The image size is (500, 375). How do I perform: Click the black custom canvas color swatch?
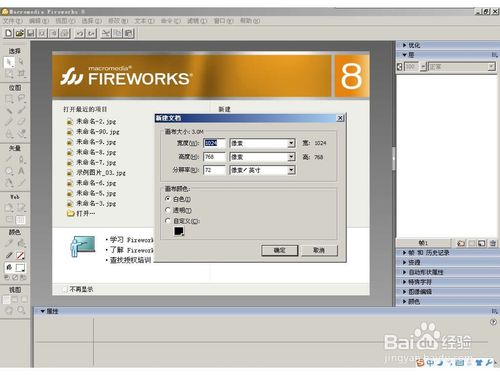(x=179, y=231)
